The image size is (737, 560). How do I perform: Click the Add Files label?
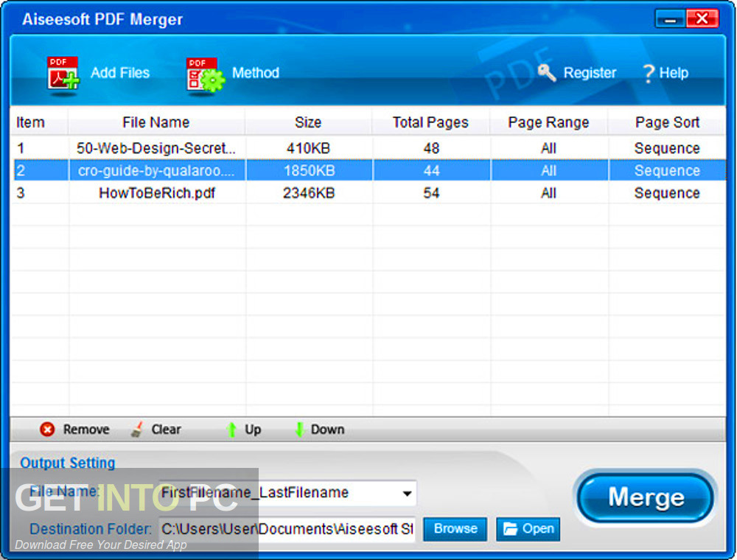click(120, 73)
